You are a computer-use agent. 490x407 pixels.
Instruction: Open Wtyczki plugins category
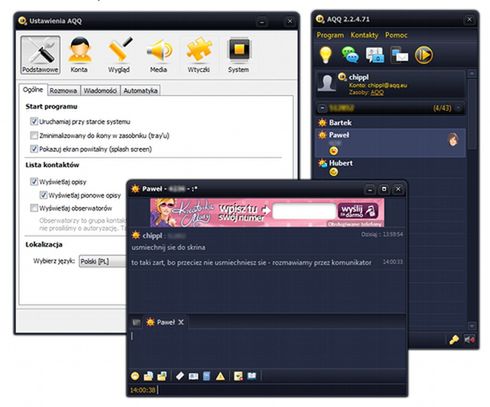point(199,55)
